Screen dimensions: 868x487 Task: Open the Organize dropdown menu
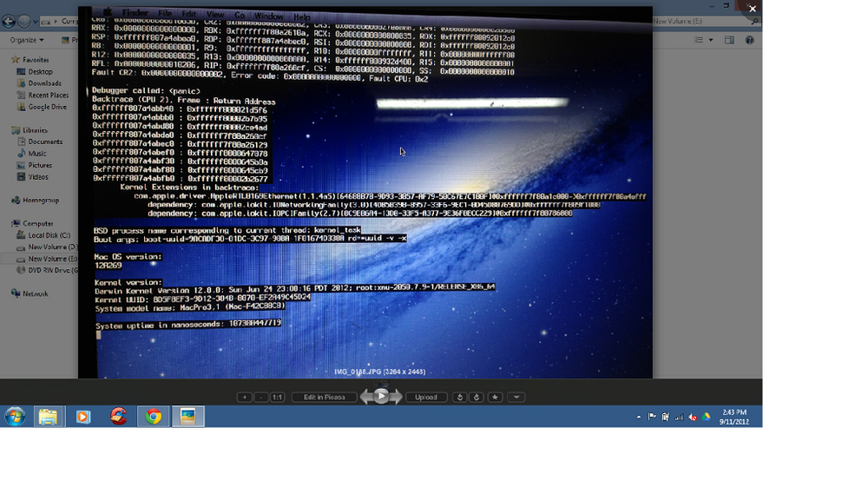pos(27,40)
